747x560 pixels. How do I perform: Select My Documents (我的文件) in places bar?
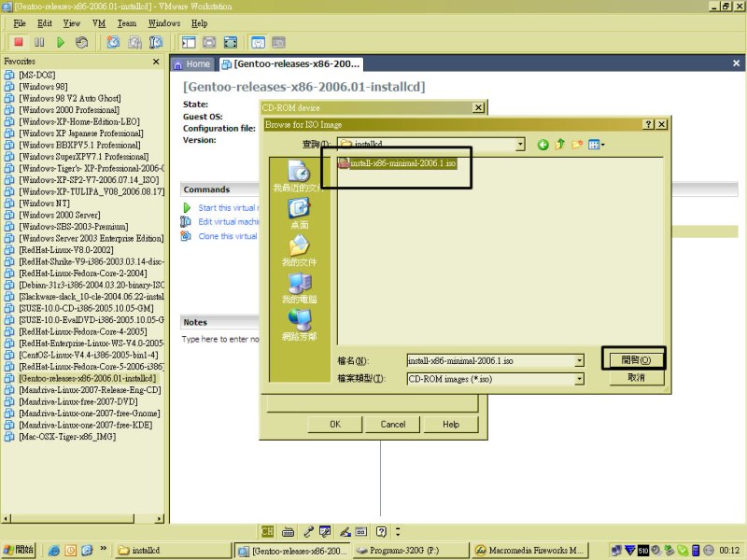tap(299, 251)
